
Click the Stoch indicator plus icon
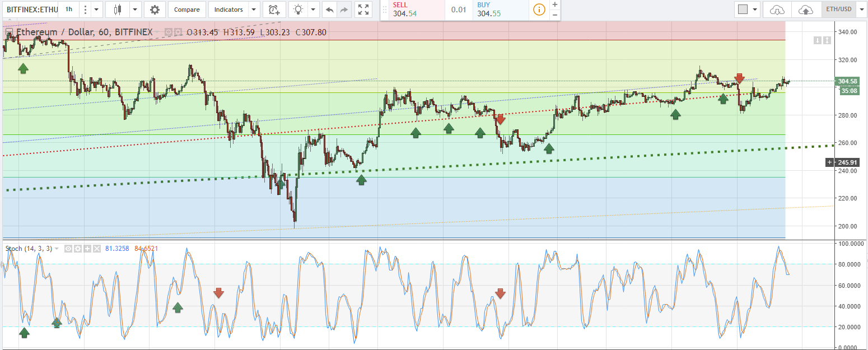coord(87,248)
